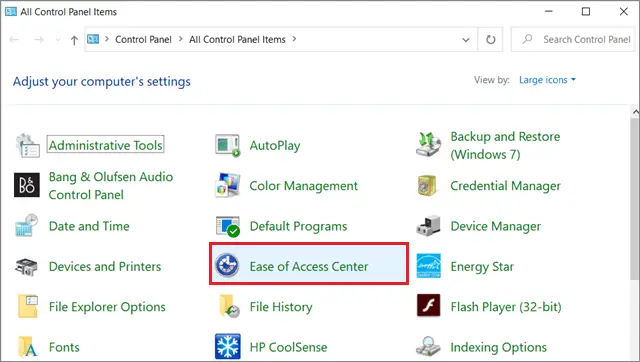The image size is (640, 362).
Task: Open the Date and Time calendar icon
Action: (x=27, y=225)
